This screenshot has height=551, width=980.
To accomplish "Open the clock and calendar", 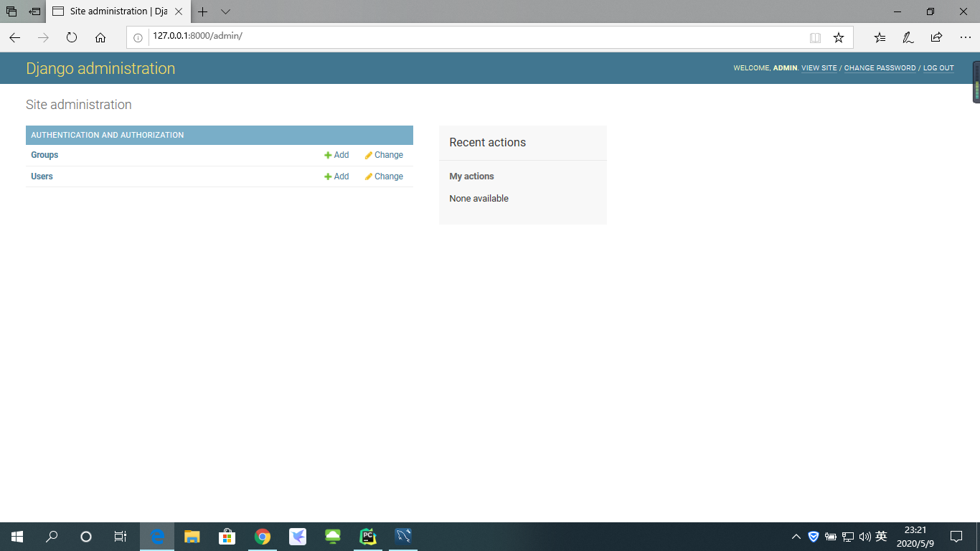I will [x=915, y=537].
